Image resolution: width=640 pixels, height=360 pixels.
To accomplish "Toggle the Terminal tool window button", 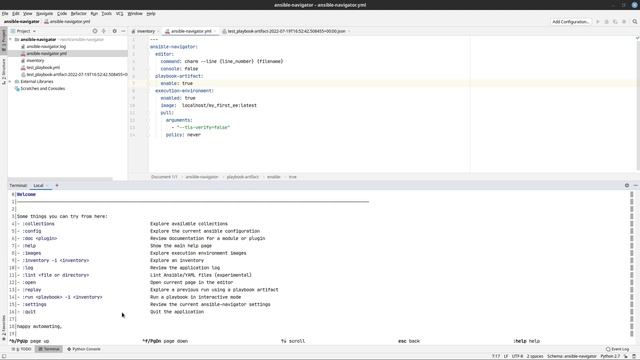I will click(x=49, y=349).
